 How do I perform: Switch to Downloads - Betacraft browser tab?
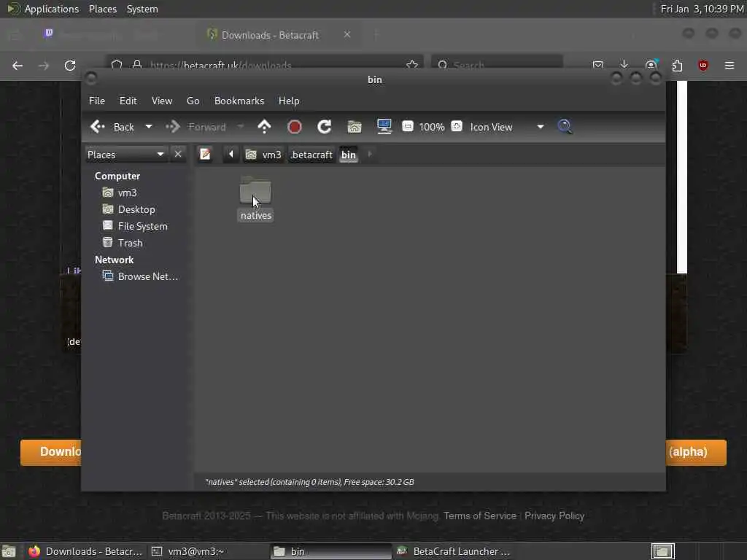270,35
